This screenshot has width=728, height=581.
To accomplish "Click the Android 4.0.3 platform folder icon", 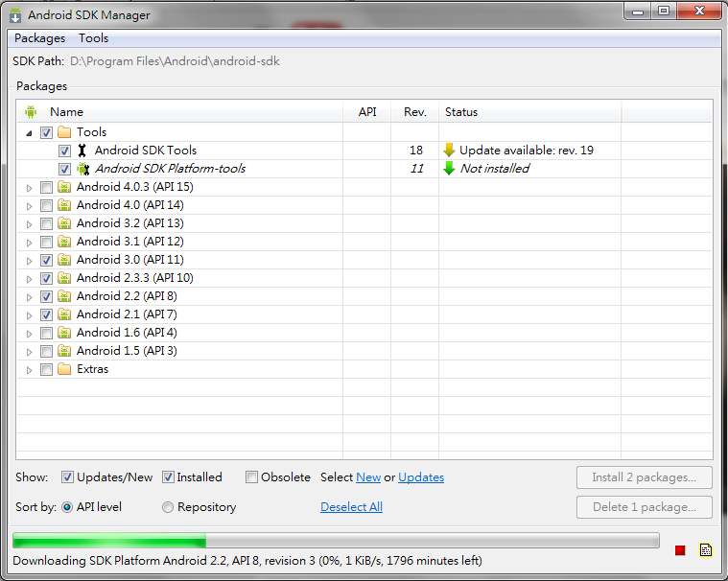I will tap(64, 187).
